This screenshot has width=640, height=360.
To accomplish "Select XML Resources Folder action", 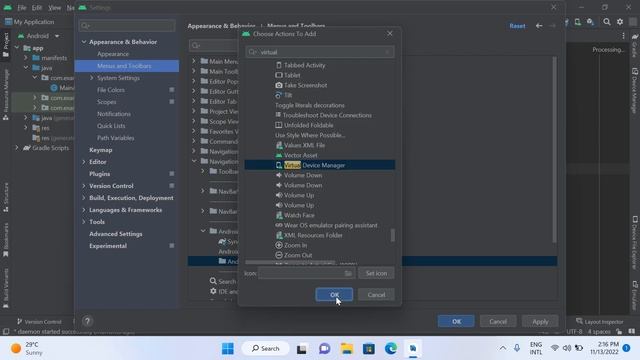I will point(313,235).
